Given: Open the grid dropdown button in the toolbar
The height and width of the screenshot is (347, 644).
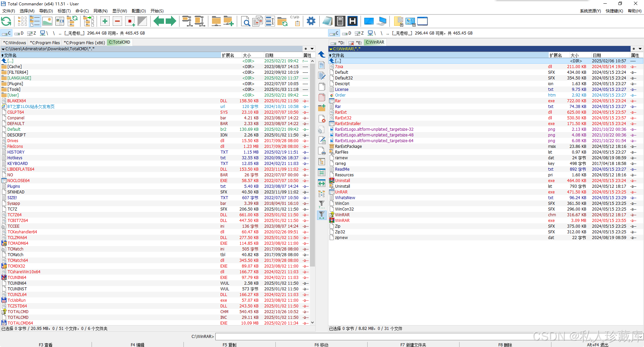Looking at the screenshot, I should pyautogui.click(x=398, y=21).
